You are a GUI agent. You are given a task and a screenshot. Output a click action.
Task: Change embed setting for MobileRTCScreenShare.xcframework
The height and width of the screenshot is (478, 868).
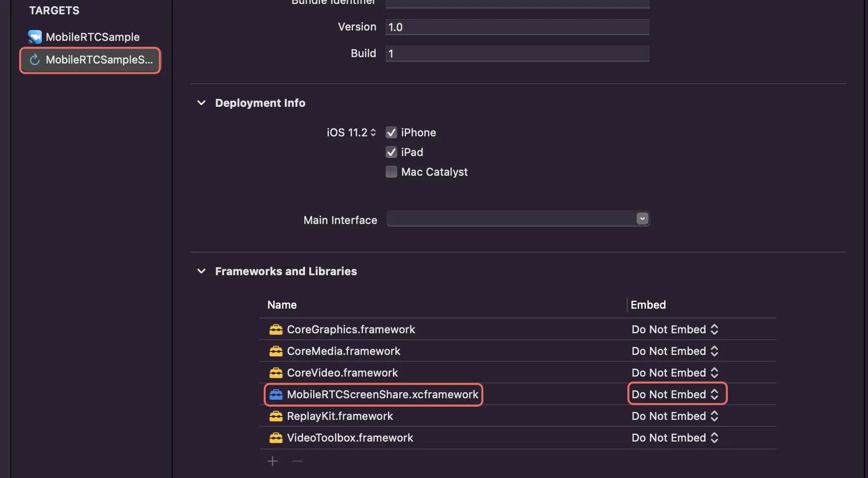pyautogui.click(x=675, y=394)
